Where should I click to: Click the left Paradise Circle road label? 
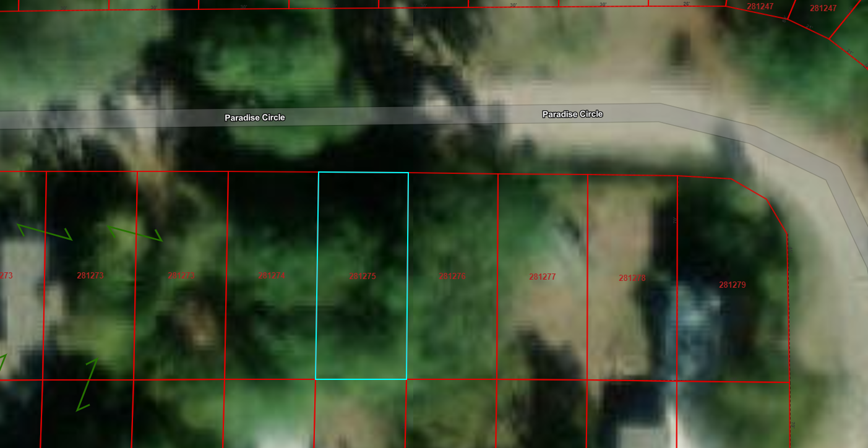pyautogui.click(x=254, y=118)
